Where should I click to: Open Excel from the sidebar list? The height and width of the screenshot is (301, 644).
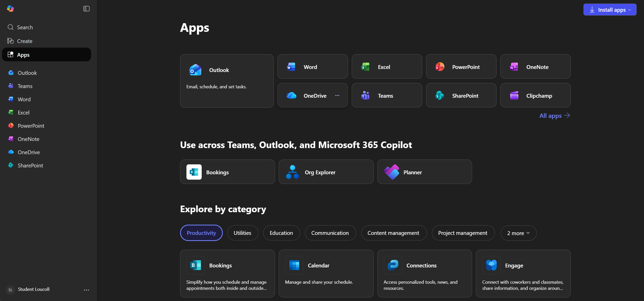(x=47, y=112)
